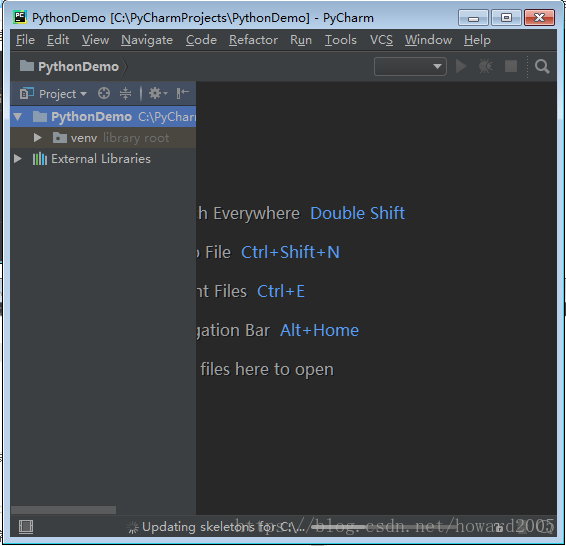Open the Project view selector dropdown
Image resolution: width=566 pixels, height=546 pixels.
[63, 94]
